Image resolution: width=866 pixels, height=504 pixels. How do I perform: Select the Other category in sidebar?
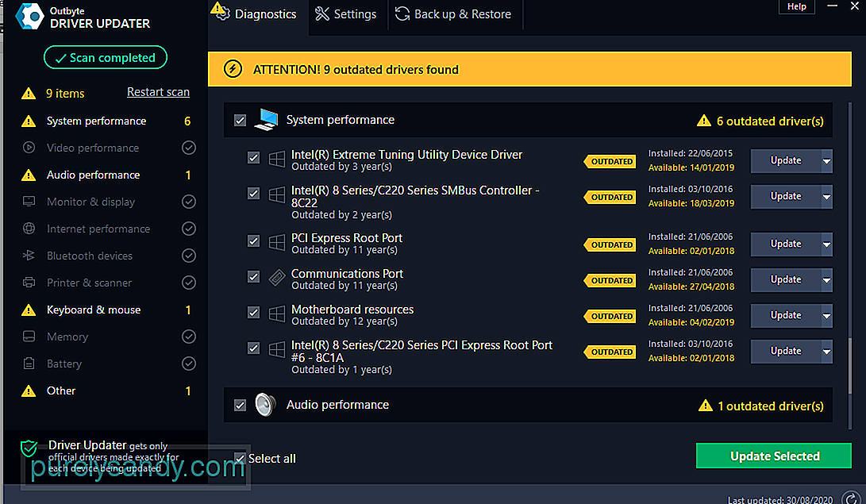pos(106,391)
